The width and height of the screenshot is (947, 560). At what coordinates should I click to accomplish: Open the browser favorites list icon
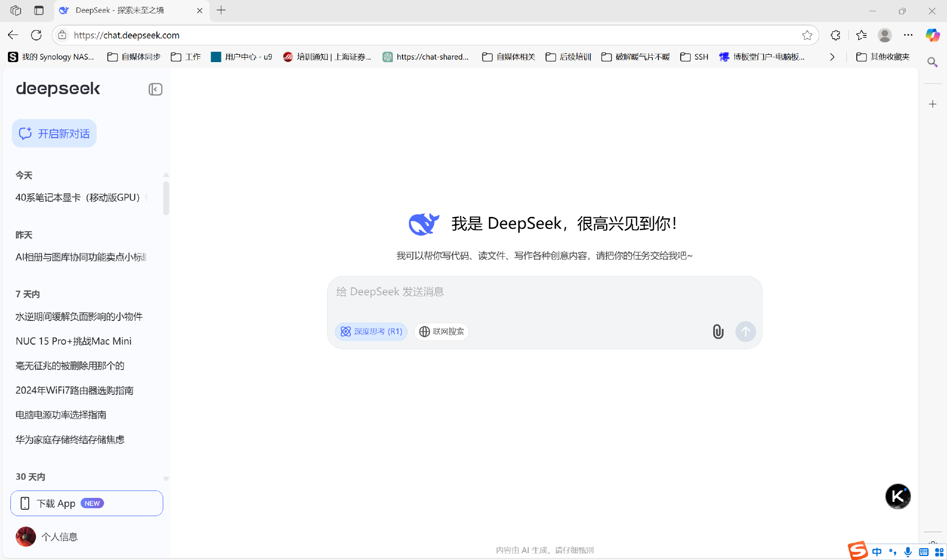click(861, 35)
